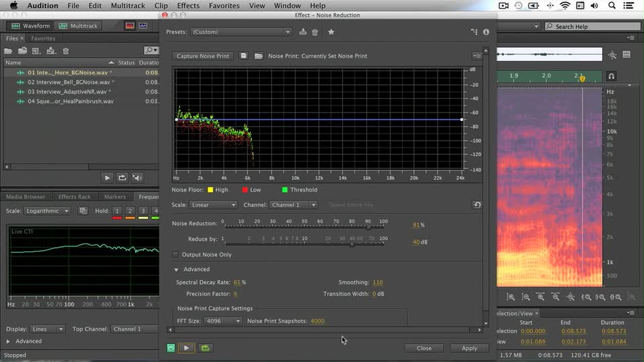Click the save noise print icon
This screenshot has height=362, width=644.
coord(243,56)
